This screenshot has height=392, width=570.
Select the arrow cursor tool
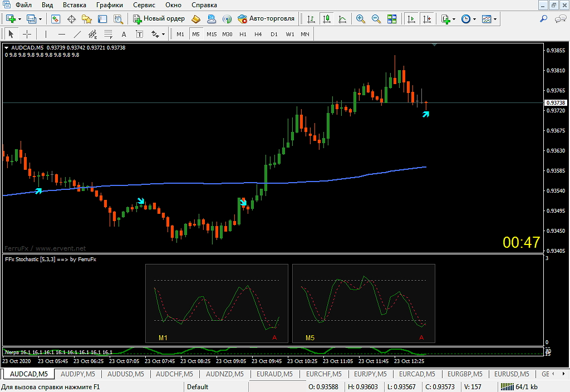11,34
